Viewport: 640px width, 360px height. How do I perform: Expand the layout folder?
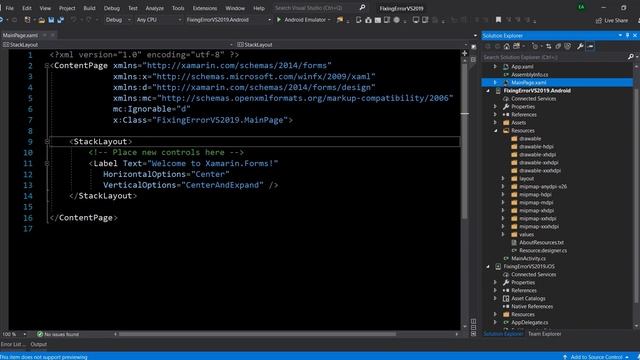point(503,178)
